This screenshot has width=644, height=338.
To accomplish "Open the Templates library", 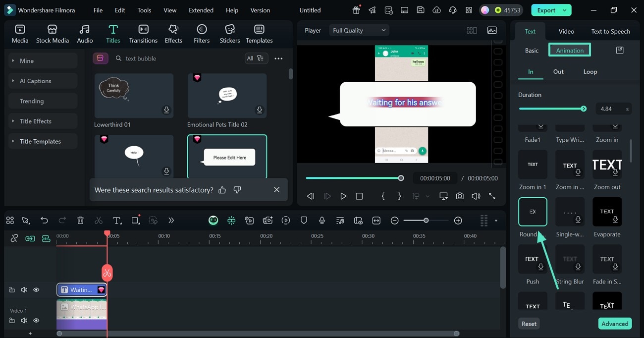I will [259, 34].
